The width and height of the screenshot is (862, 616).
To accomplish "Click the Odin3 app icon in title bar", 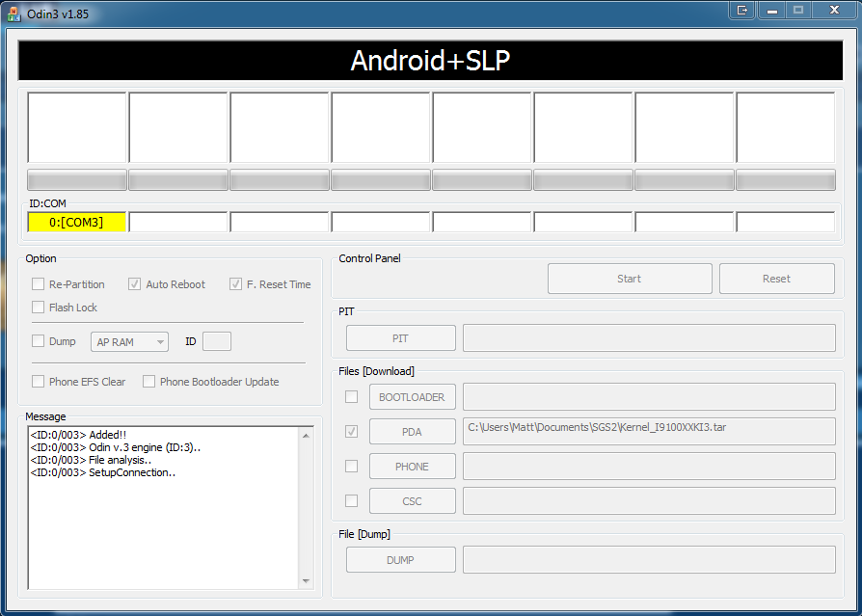I will [x=13, y=13].
